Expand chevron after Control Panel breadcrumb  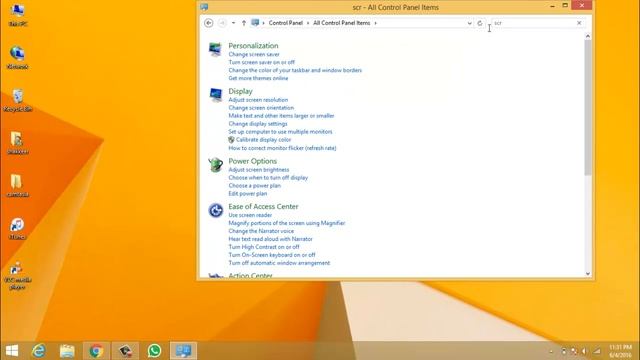(x=308, y=23)
